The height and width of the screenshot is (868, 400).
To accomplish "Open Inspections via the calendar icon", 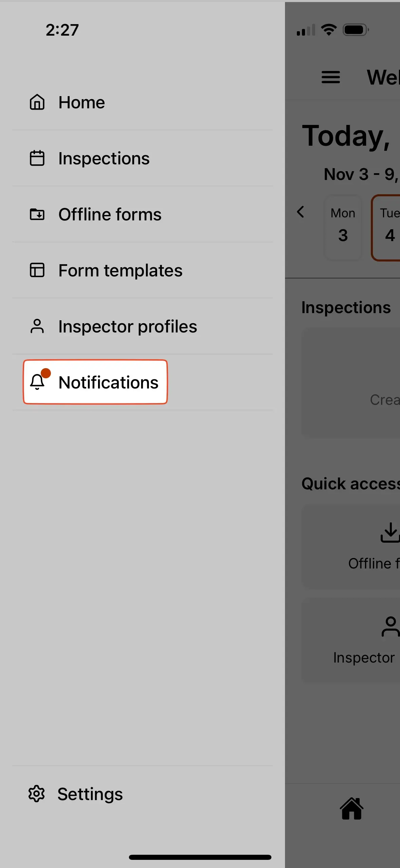I will [x=37, y=158].
